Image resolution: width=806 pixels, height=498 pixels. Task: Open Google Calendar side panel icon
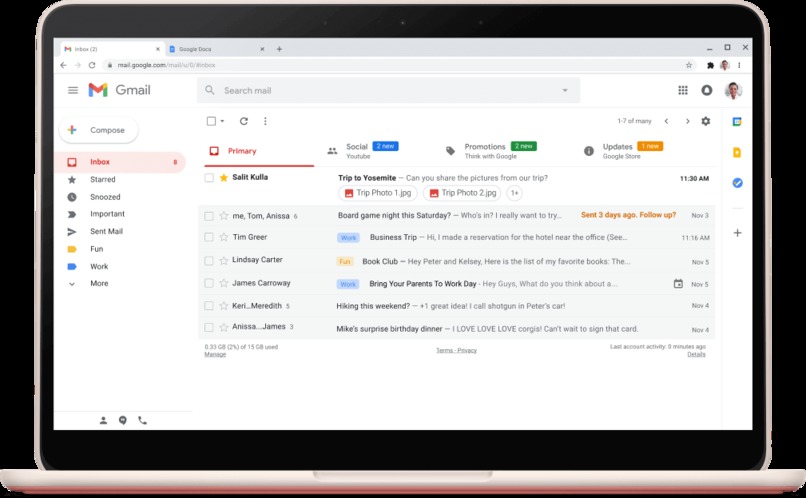[x=737, y=122]
